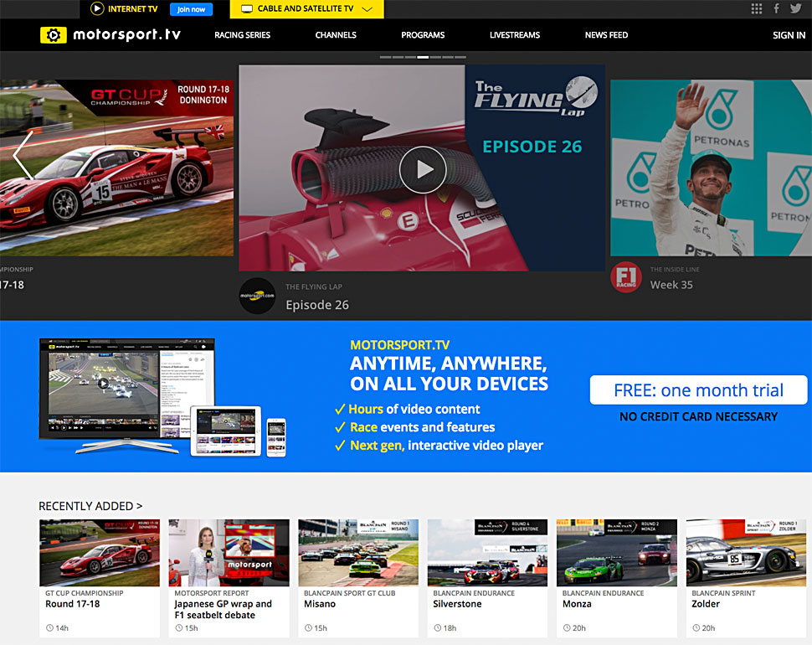Open Blancpain Endurance Monza thumbnail
This screenshot has height=645, width=812.
[617, 553]
